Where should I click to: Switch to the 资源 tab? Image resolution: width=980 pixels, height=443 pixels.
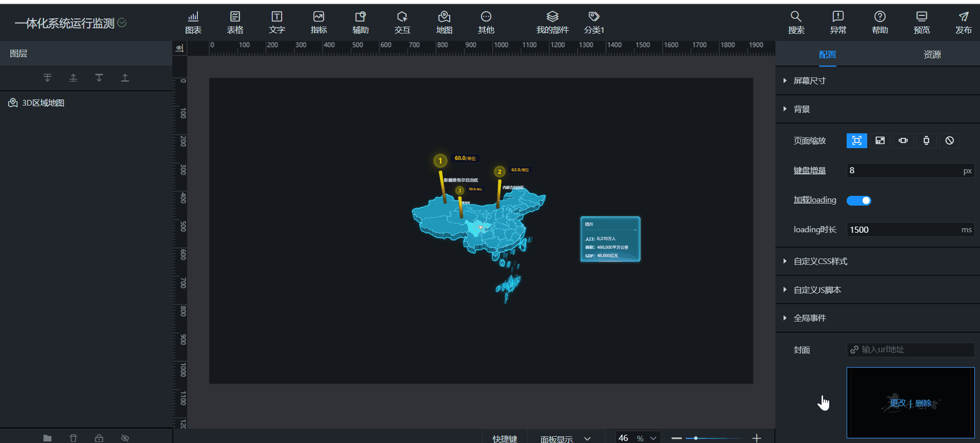point(932,54)
